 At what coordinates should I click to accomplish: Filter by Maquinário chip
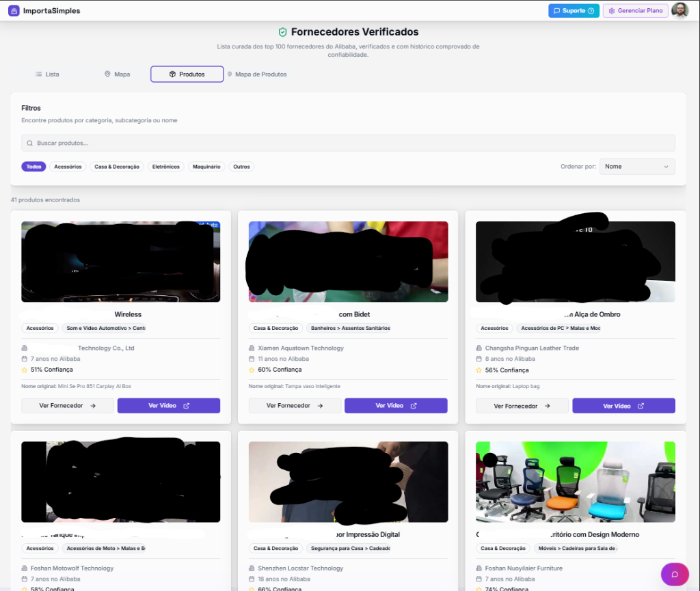click(x=206, y=167)
